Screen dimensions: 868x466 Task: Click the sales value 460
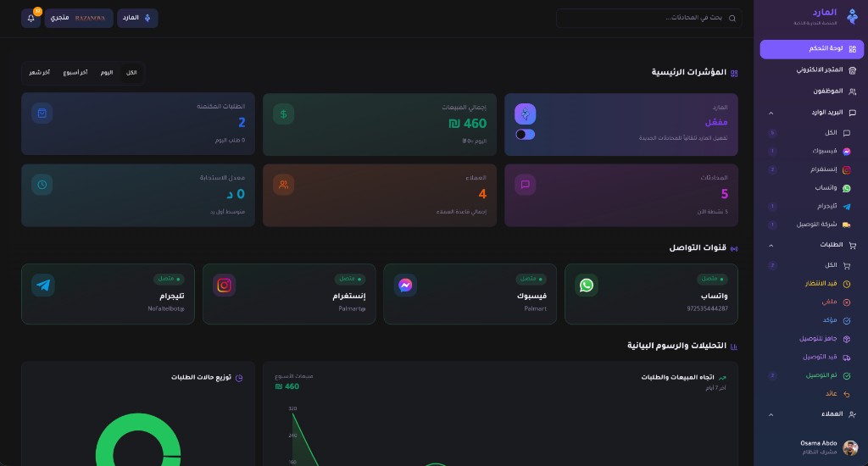coord(468,124)
